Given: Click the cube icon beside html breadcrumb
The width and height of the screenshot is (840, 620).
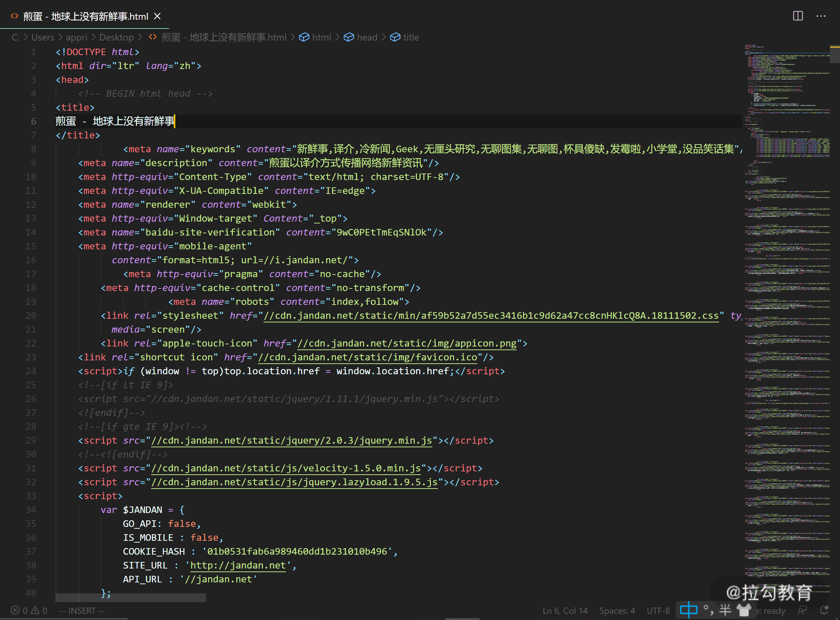Looking at the screenshot, I should point(304,37).
